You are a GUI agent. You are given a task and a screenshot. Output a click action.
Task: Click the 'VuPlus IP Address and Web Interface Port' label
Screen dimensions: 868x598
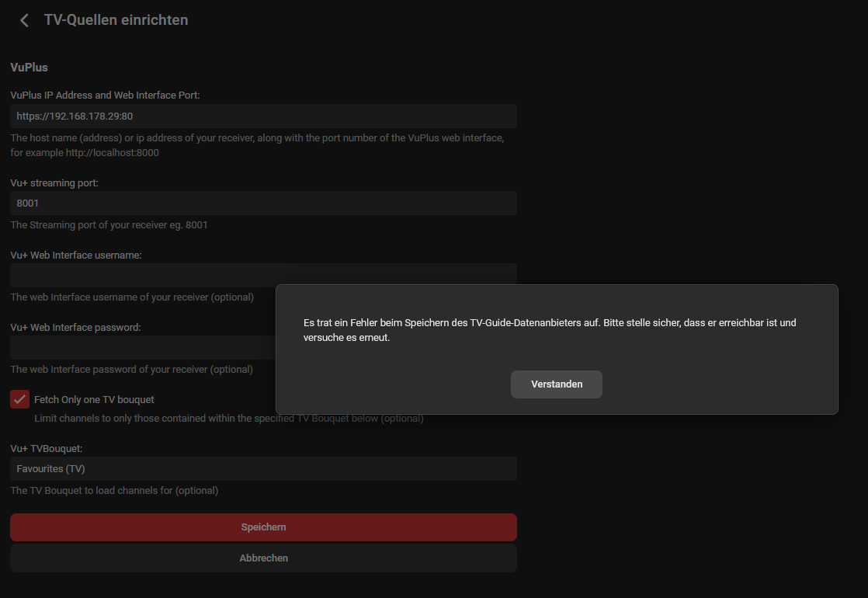pos(105,95)
